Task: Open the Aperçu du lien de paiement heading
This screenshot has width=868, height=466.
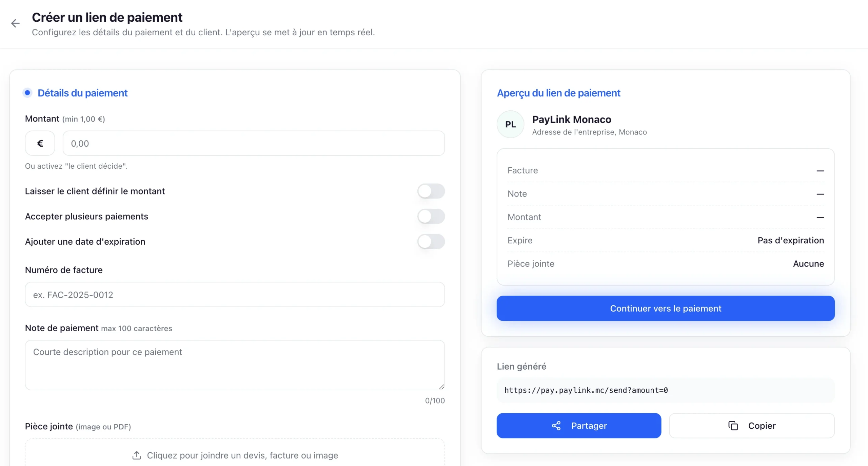Action: click(558, 93)
